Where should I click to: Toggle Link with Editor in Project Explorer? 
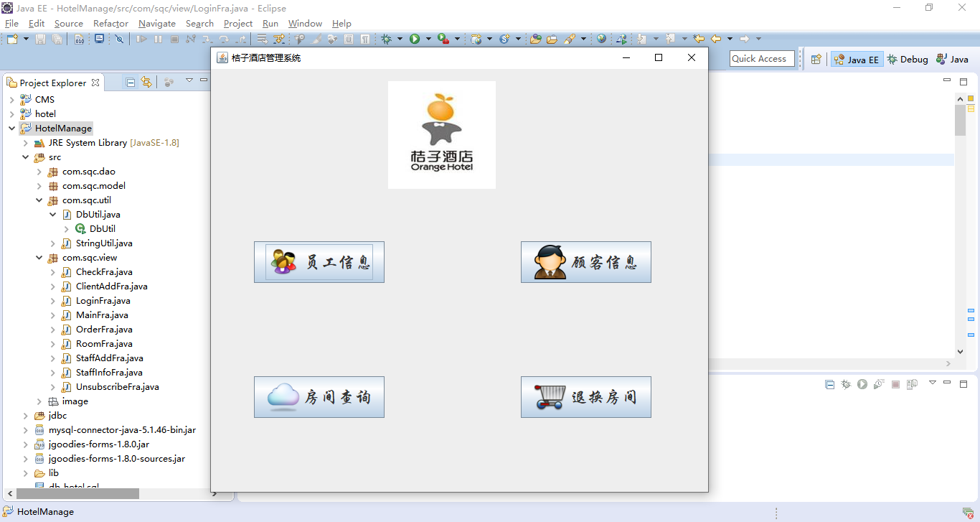146,83
